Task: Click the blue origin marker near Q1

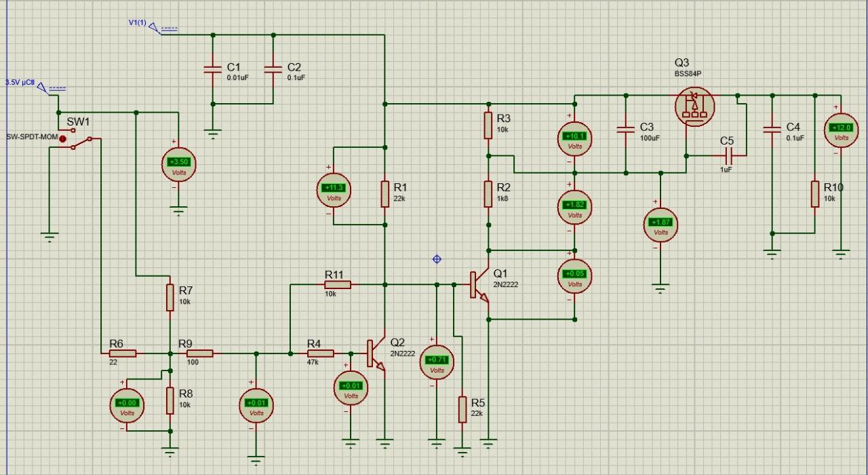Action: [x=437, y=259]
